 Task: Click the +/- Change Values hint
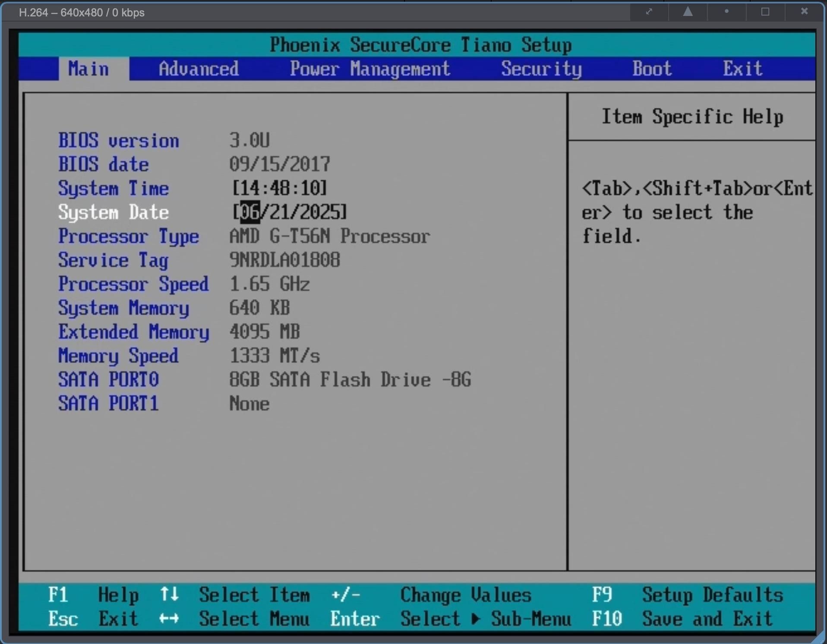(431, 595)
